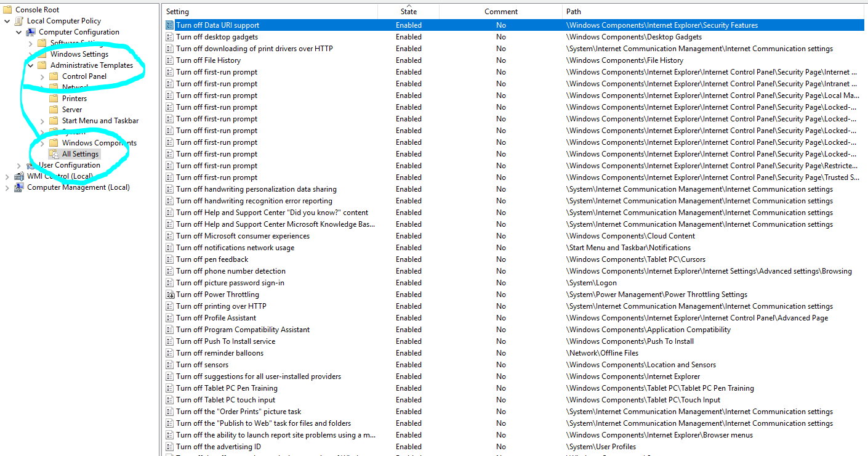Select Turn off Tablet PC touch input
This screenshot has width=868, height=456.
pyautogui.click(x=226, y=400)
